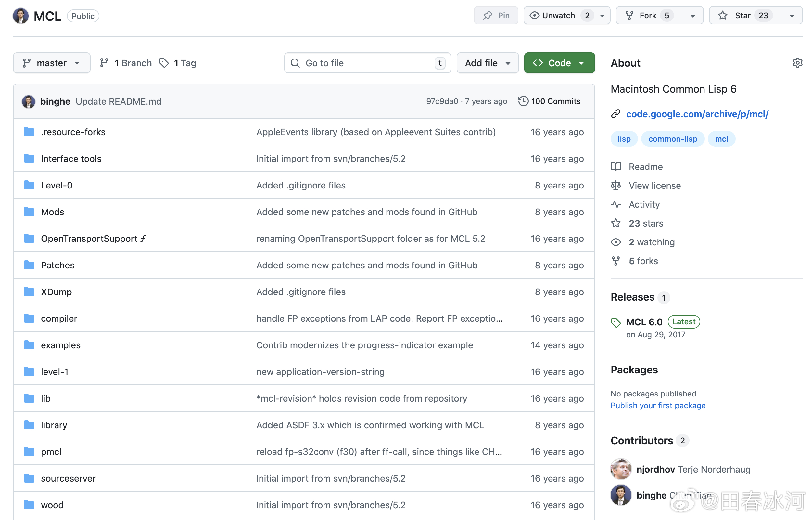Open the compiler folder icon
The width and height of the screenshot is (812, 520).
pyautogui.click(x=29, y=318)
